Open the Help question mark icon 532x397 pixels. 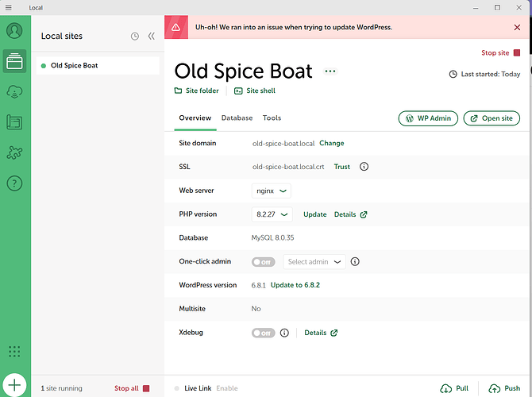tap(14, 183)
